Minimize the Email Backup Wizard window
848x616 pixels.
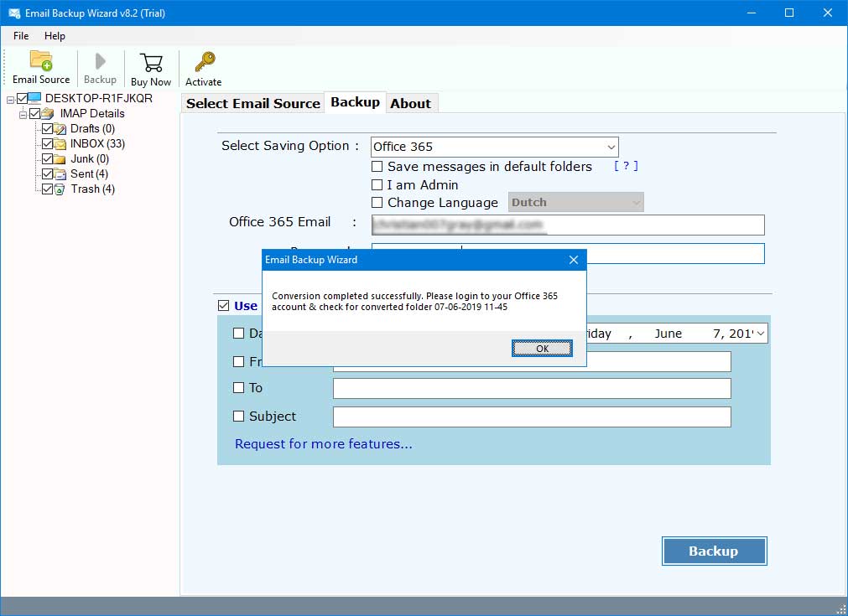(752, 13)
